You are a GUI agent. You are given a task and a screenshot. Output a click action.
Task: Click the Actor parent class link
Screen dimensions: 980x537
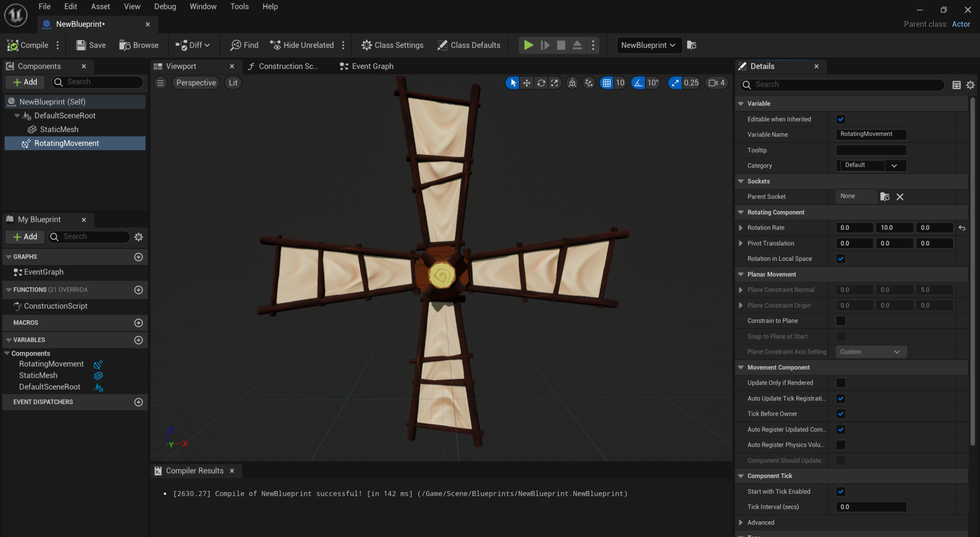click(961, 24)
